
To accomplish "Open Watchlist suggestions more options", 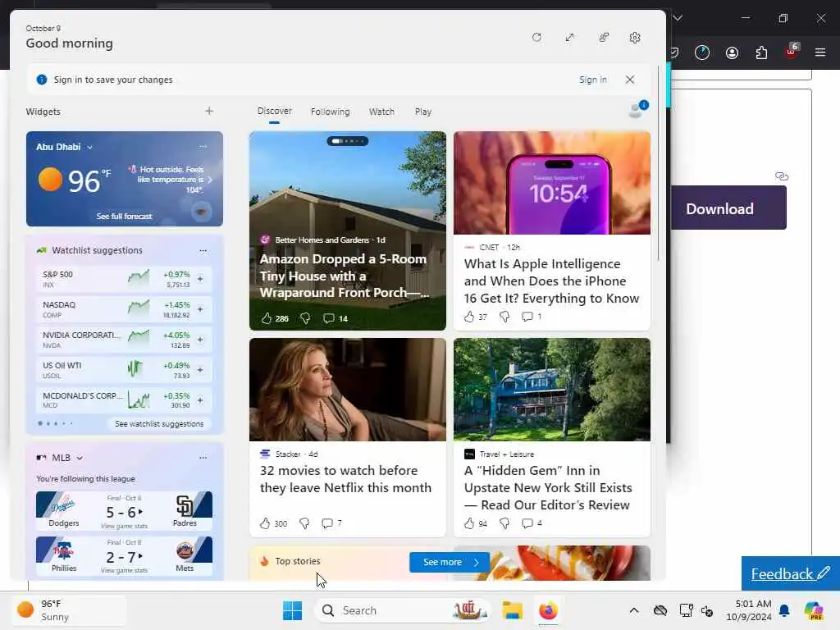I will point(203,250).
